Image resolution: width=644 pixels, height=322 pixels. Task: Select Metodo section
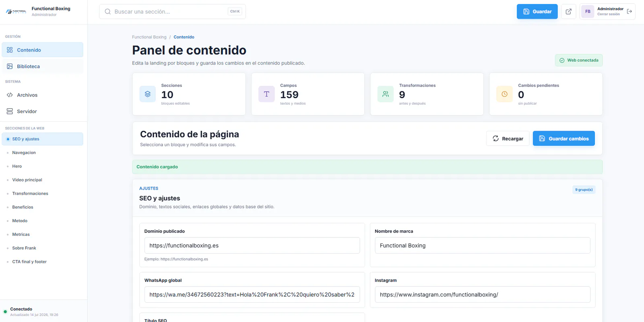[42, 221]
